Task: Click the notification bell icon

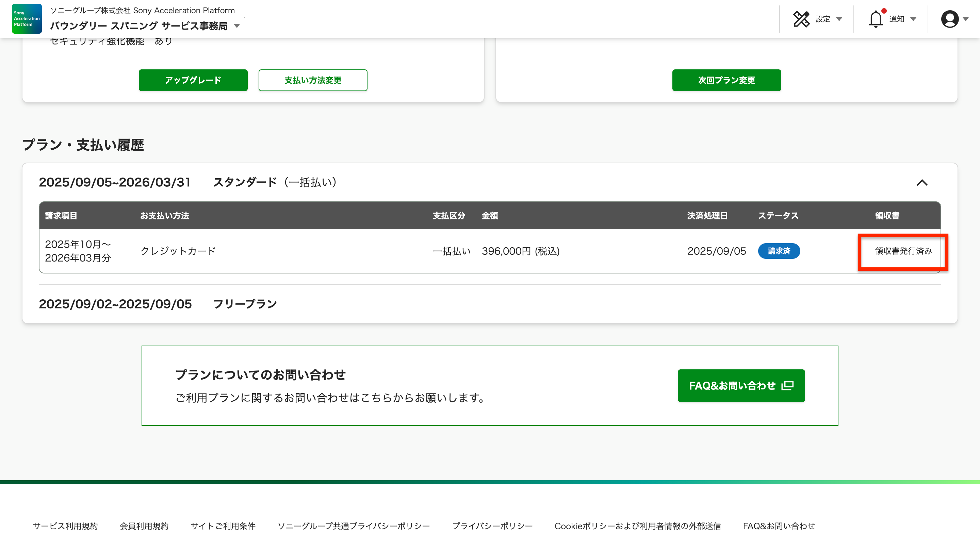Action: click(x=876, y=19)
